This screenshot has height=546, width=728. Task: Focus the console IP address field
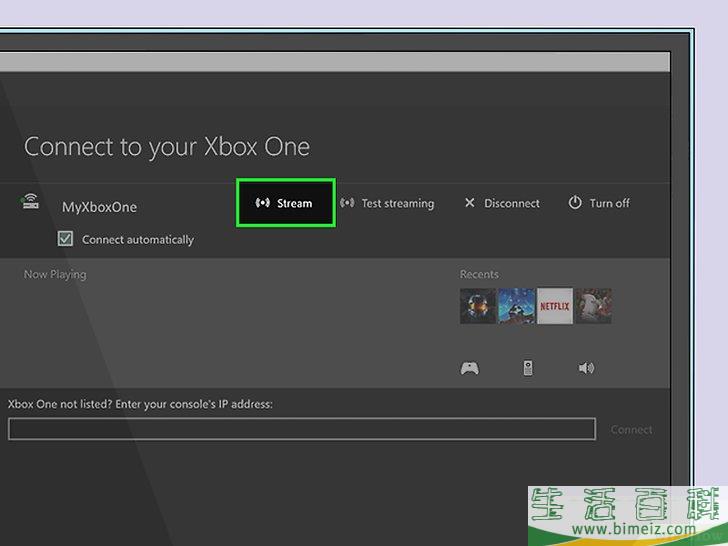[x=302, y=429]
